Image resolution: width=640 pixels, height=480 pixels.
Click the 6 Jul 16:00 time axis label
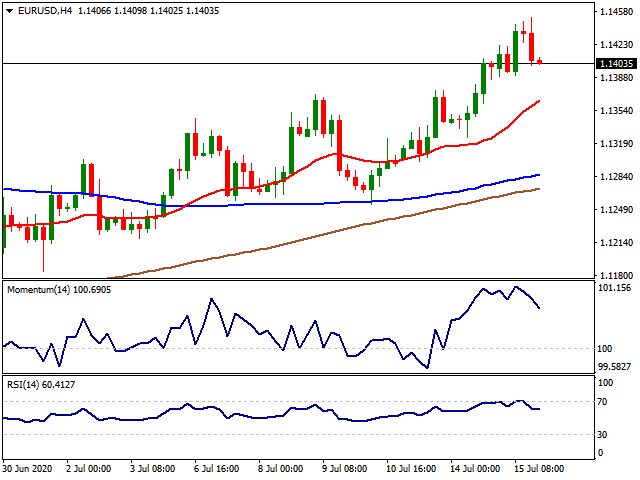tap(216, 469)
